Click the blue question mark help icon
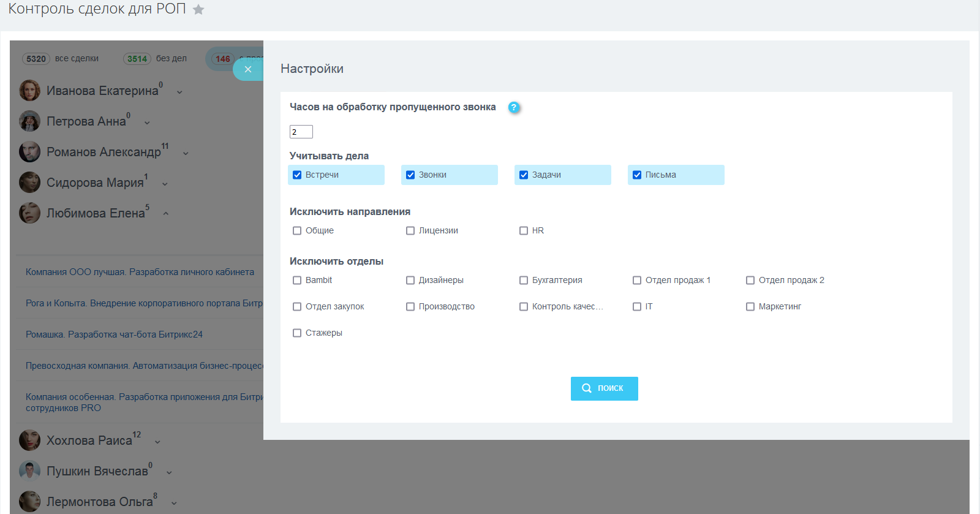Screen dimensions: 980x514 tap(514, 107)
